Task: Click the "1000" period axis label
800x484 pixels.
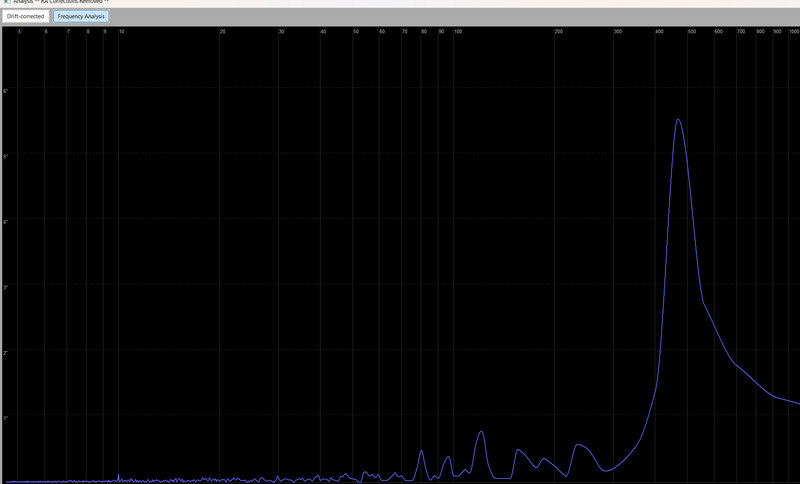Action: 794,32
